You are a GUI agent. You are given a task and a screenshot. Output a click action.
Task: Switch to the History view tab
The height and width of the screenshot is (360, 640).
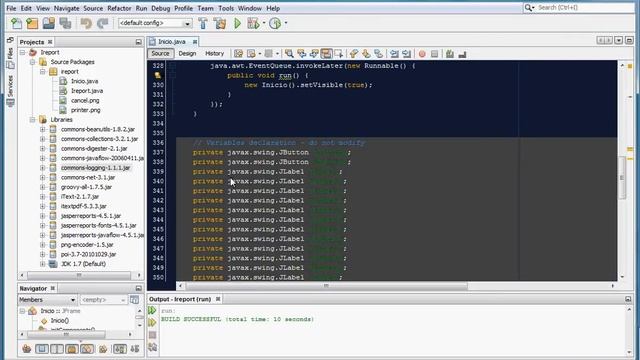[x=215, y=53]
